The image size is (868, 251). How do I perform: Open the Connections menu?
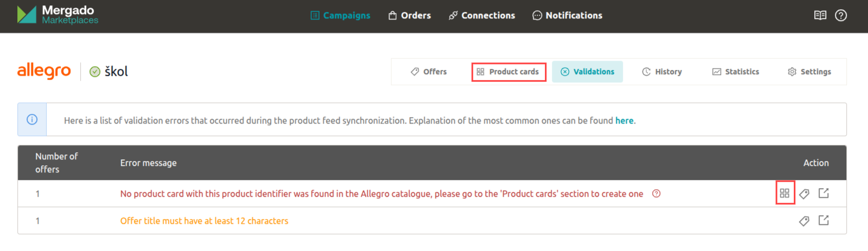tap(482, 15)
